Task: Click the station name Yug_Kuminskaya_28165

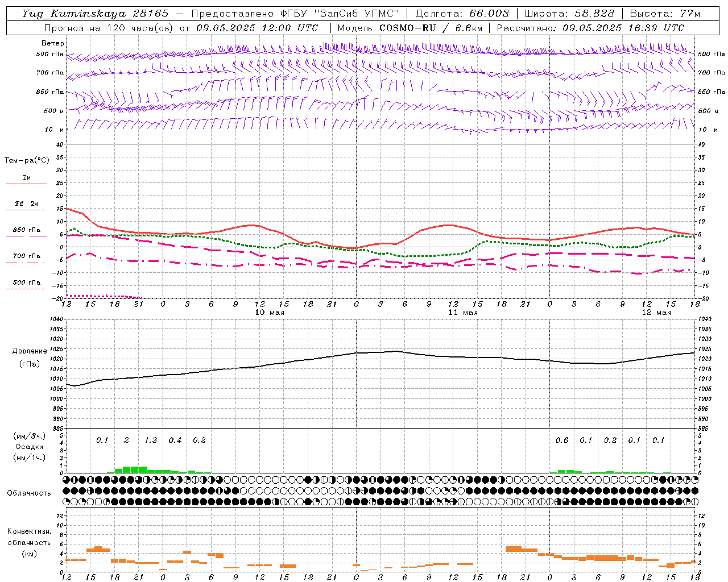Action: tap(95, 14)
